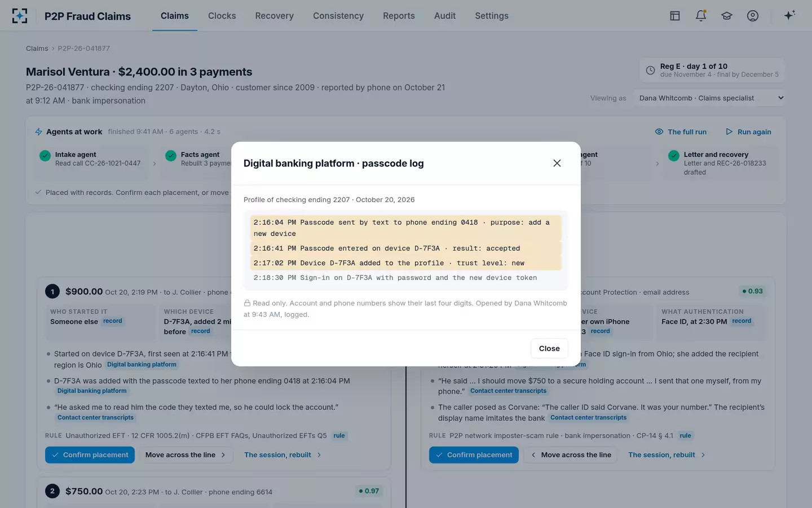
Task: Open the Recovery tab
Action: point(275,16)
